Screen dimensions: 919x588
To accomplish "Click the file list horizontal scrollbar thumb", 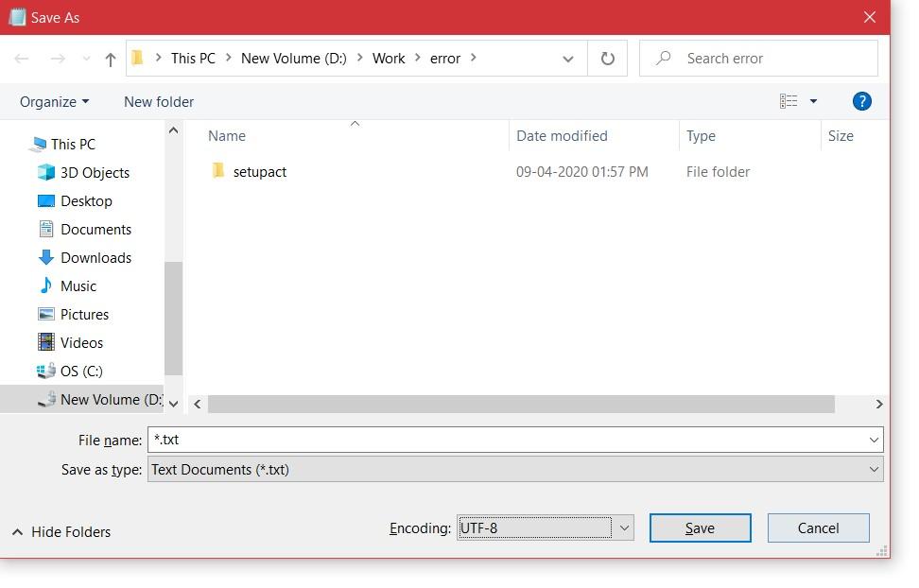I will click(521, 405).
